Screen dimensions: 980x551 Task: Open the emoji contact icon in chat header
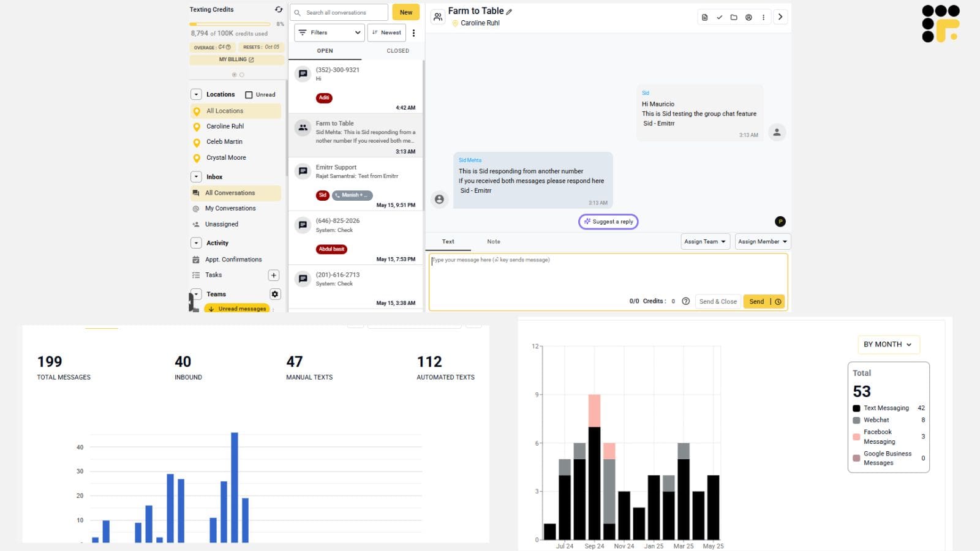tap(748, 17)
